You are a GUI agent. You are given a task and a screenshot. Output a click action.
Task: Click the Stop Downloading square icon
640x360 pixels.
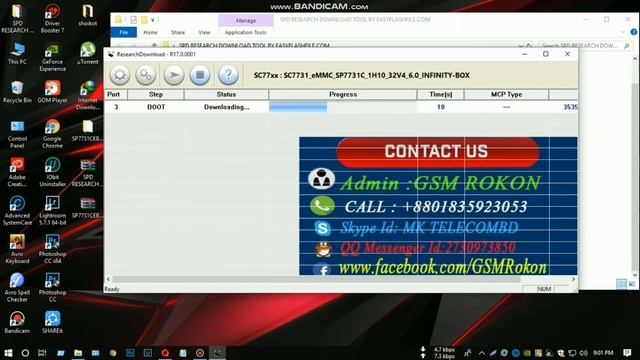pos(200,75)
